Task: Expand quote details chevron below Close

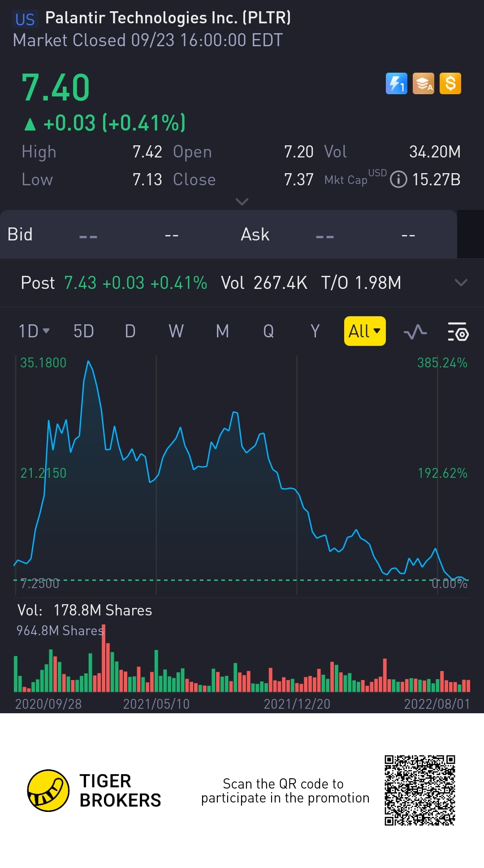Action: 242,202
